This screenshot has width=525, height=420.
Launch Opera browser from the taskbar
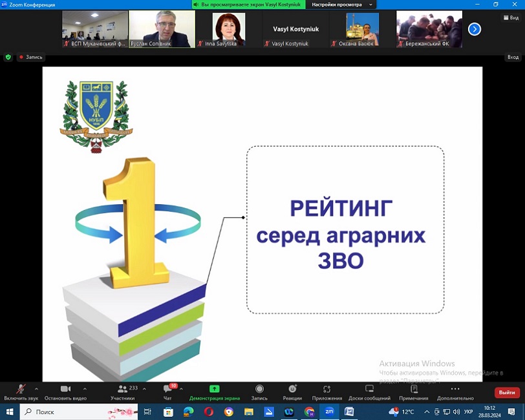click(x=209, y=412)
